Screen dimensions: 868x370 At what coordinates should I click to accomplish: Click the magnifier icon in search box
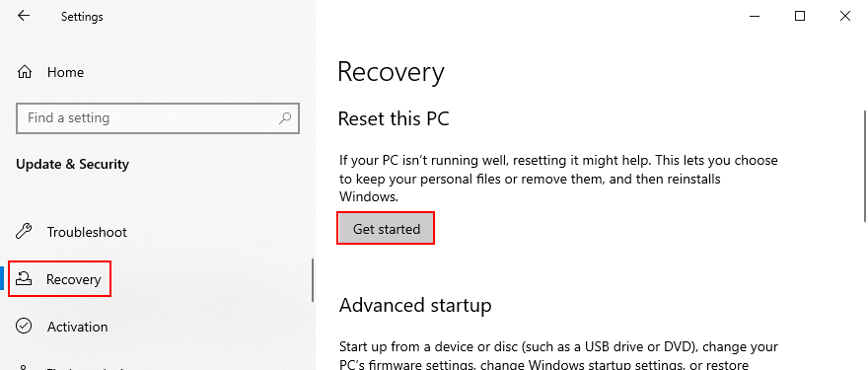click(x=285, y=117)
